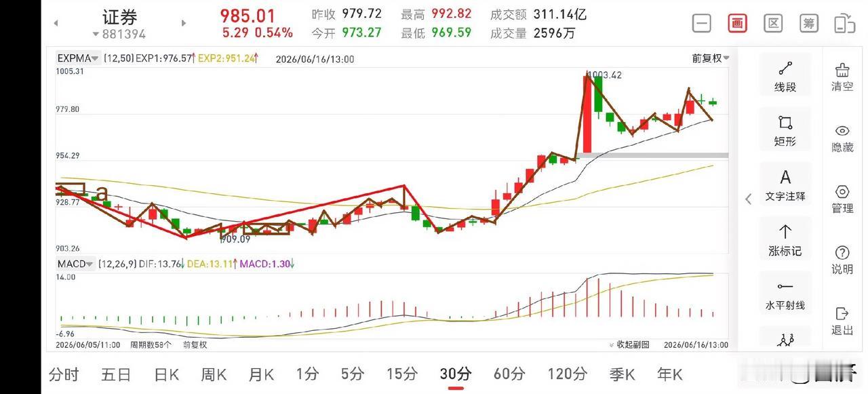The width and height of the screenshot is (868, 394).
Task: Switch to 日K daily chart tab
Action: point(166,374)
